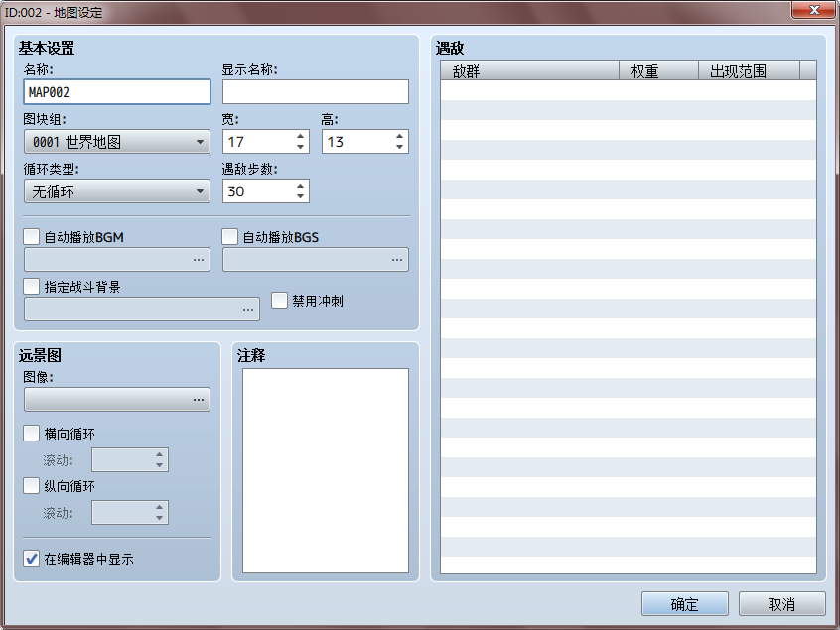Increase encounter steps with the up arrow
This screenshot has height=630, width=840.
click(301, 186)
